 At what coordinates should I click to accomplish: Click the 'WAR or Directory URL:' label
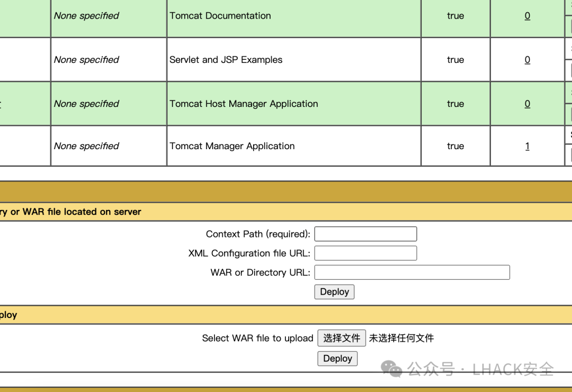(x=260, y=272)
